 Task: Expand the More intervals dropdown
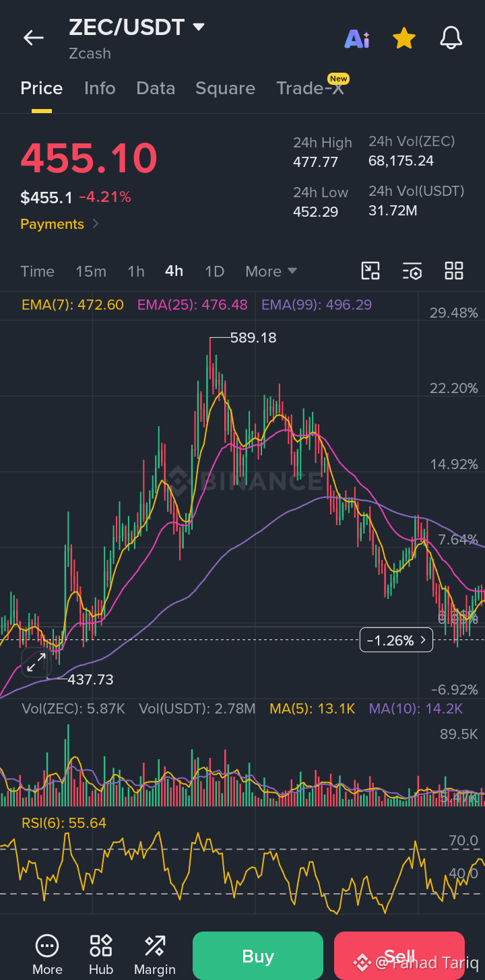(271, 271)
